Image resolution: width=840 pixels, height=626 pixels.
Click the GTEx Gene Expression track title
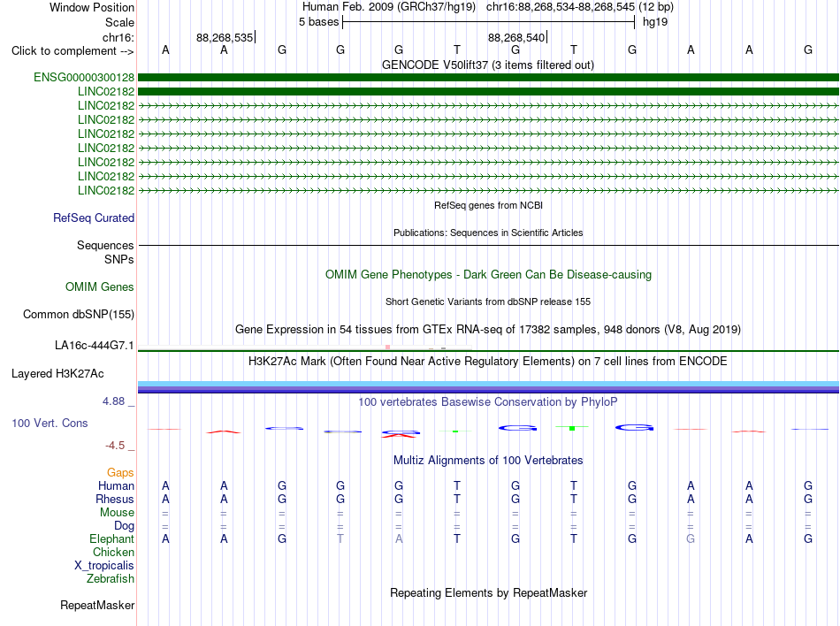[x=488, y=329]
